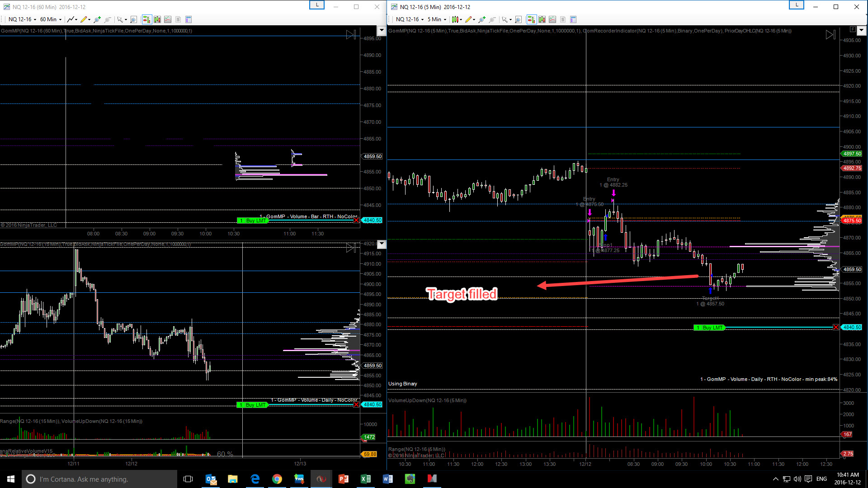Viewport: 868px width, 488px height.
Task: Open Microsoft Edge from the taskbar
Action: click(255, 479)
